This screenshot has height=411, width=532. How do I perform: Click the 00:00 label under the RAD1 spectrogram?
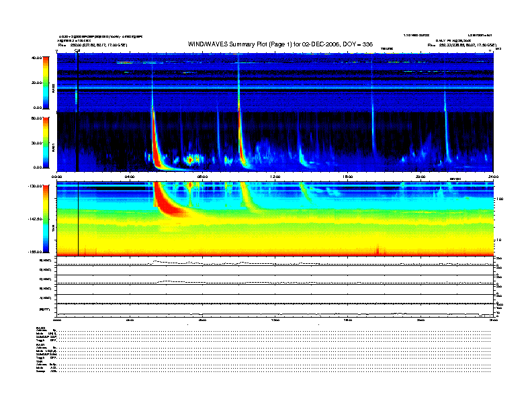tap(56, 177)
